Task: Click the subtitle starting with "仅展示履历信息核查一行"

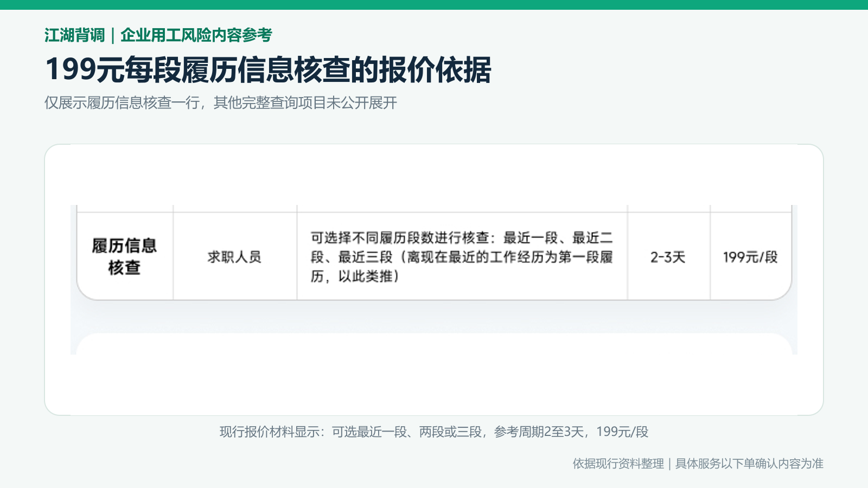Action: tap(221, 103)
